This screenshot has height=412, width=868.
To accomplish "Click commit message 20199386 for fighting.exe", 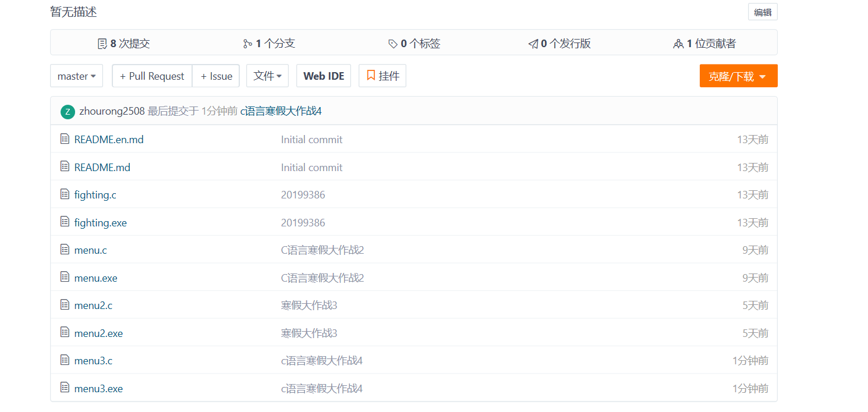I will (303, 223).
